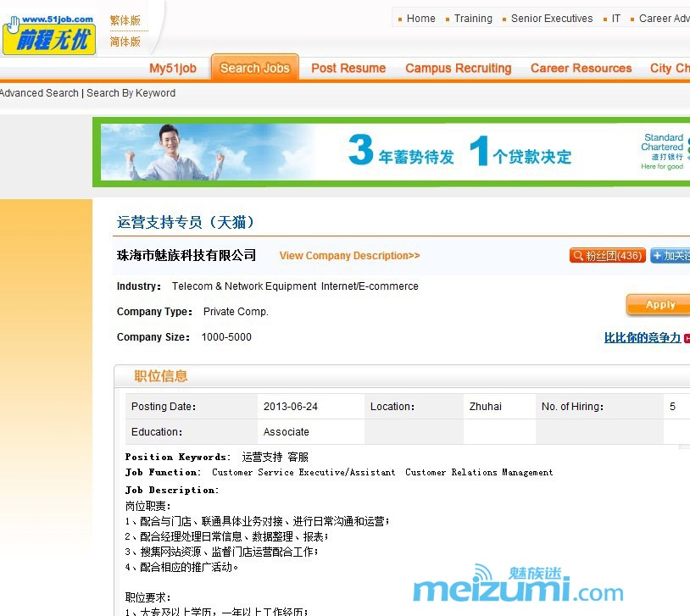Open the Career Advice link in top bar
690x616 pixels.
(x=665, y=19)
